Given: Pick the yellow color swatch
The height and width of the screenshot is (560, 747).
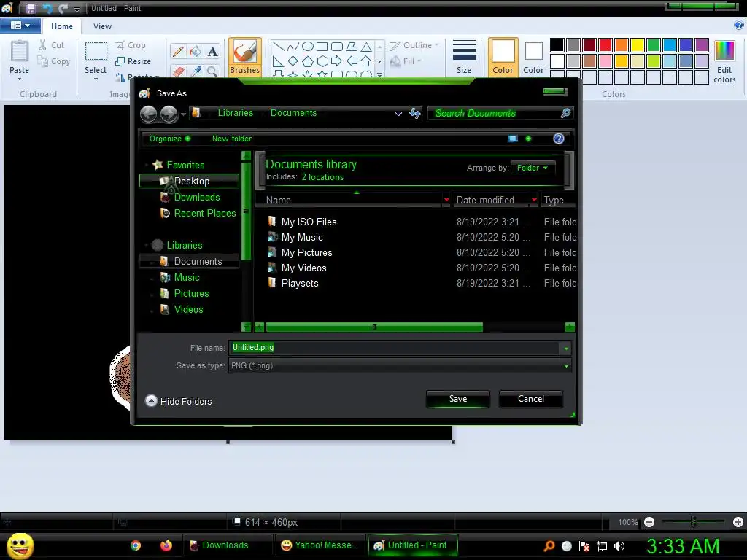Looking at the screenshot, I should coord(638,45).
